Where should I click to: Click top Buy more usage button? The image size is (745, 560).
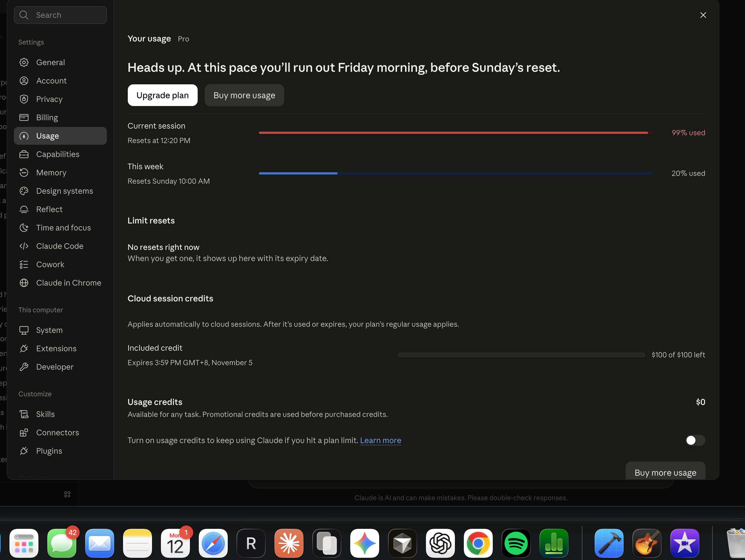click(244, 95)
